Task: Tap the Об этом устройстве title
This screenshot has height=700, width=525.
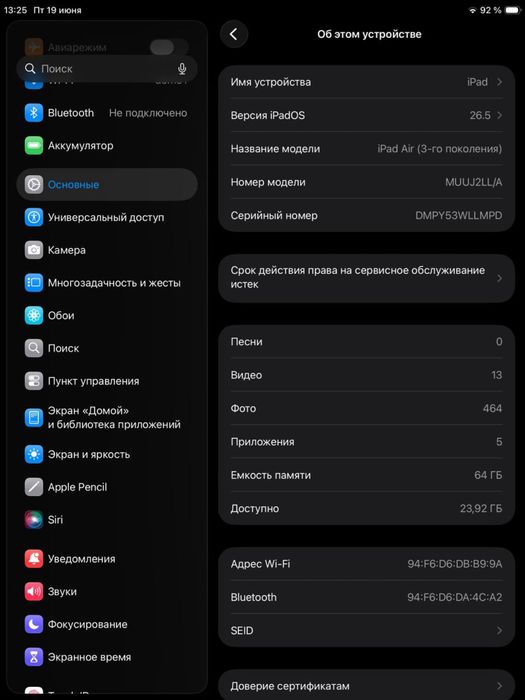Action: click(369, 34)
